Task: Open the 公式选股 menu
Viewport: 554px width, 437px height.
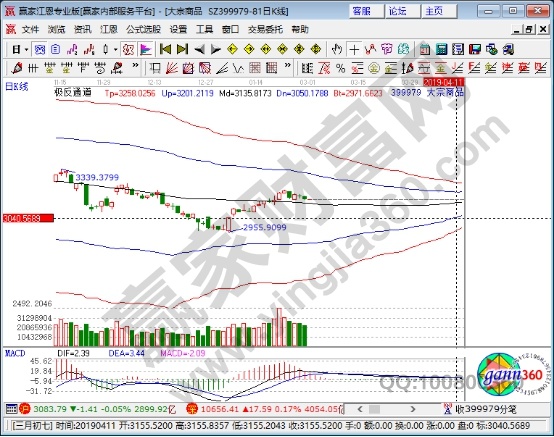Action: tap(143, 29)
